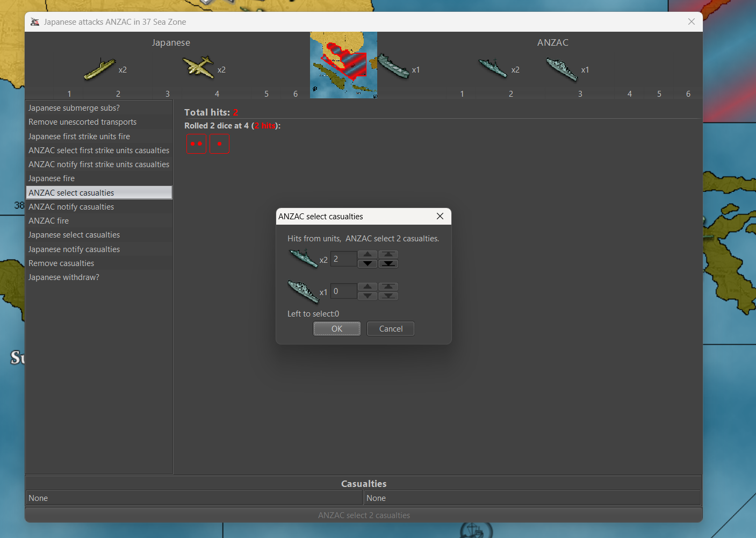
Task: Decrease cruiser casualties by one
Action: 368,296
